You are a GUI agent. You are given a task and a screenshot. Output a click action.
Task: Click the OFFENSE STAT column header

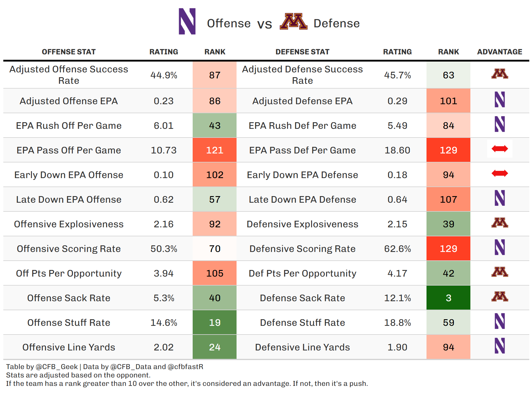[x=69, y=52]
